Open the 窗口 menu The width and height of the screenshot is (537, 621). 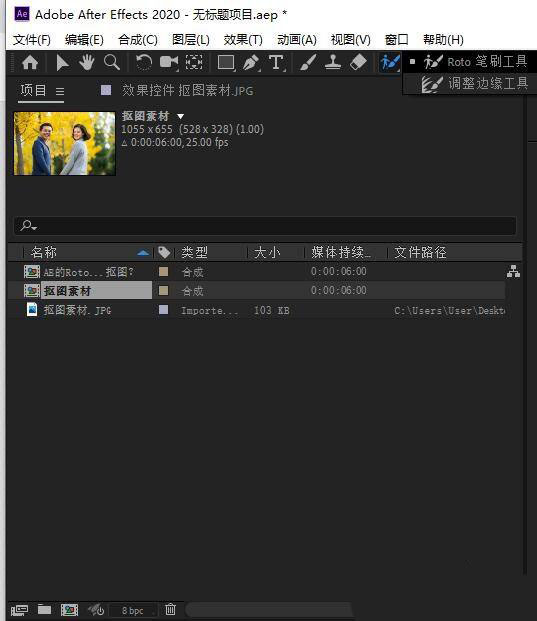(x=396, y=40)
